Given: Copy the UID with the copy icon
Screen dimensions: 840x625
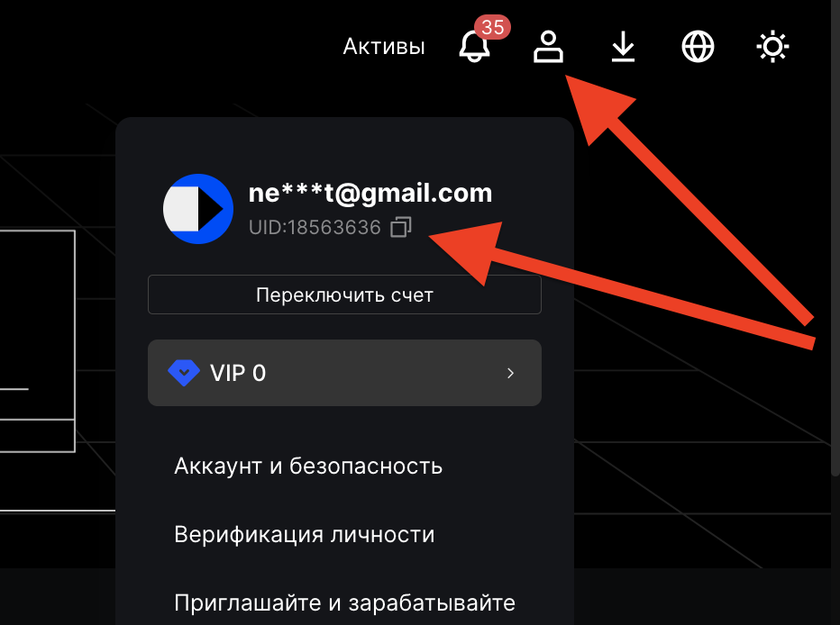Looking at the screenshot, I should coord(401,227).
